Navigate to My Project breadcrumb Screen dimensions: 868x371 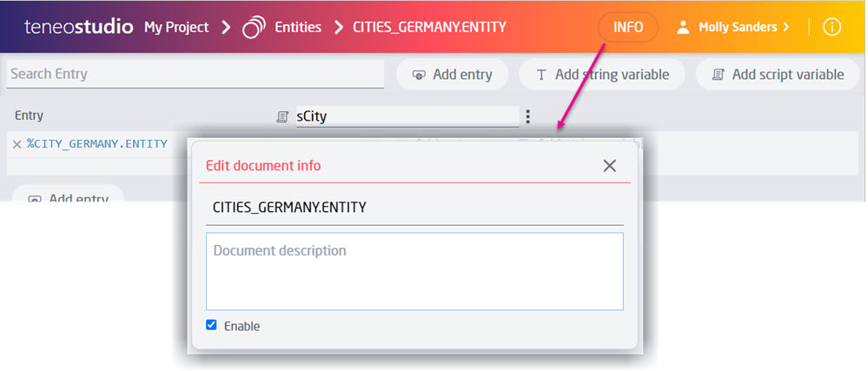click(176, 28)
